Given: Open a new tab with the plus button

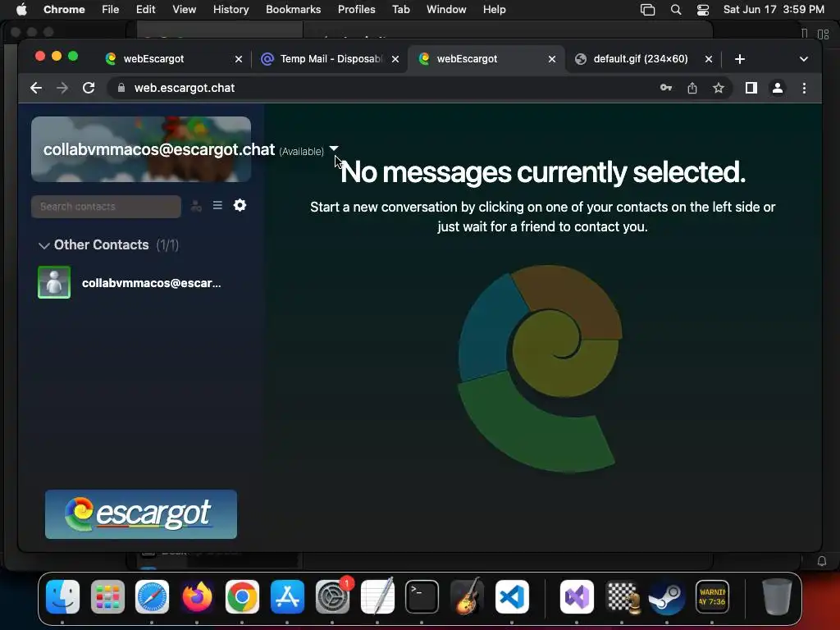Looking at the screenshot, I should tap(740, 59).
